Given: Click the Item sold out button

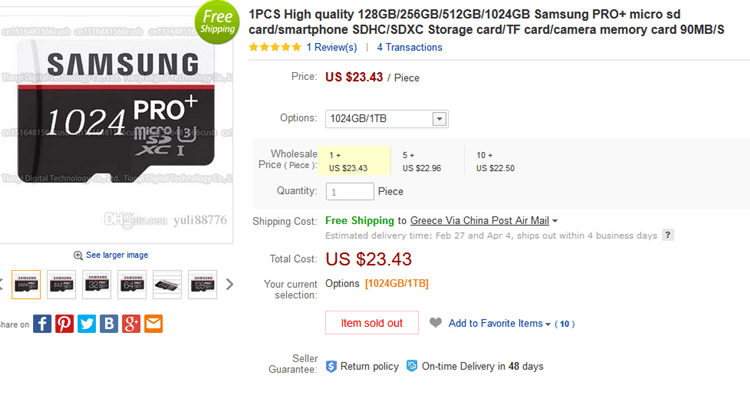Looking at the screenshot, I should click(x=372, y=323).
